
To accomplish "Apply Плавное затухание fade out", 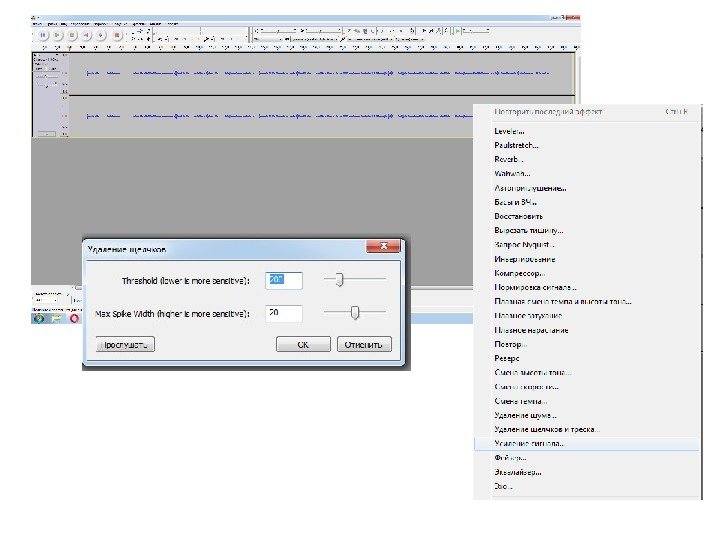I will click(x=587, y=316).
